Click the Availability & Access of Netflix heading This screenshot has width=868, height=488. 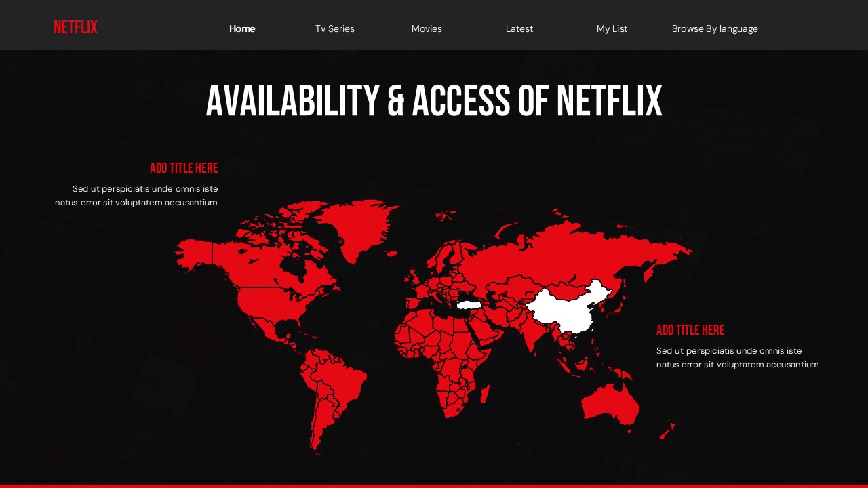click(434, 100)
